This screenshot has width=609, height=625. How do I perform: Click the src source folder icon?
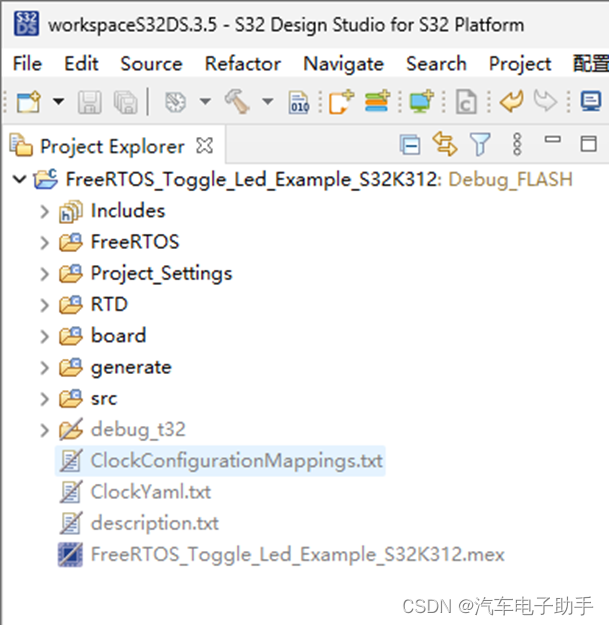click(71, 399)
